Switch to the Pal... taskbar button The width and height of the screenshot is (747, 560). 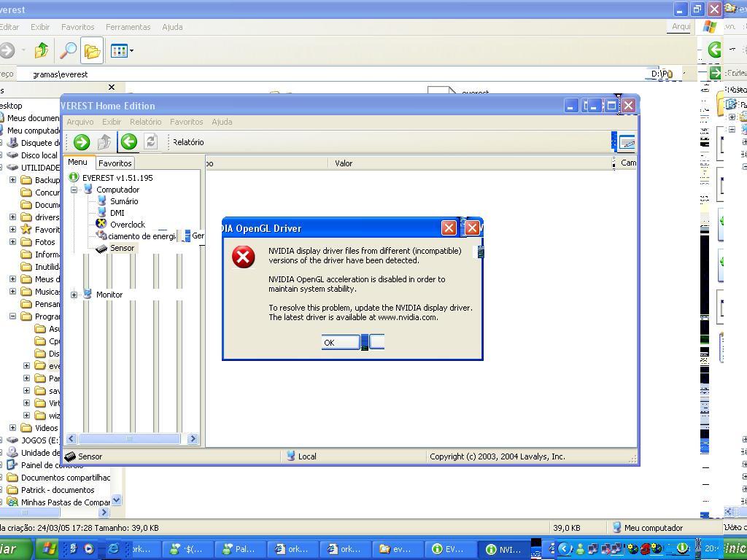coord(239,549)
